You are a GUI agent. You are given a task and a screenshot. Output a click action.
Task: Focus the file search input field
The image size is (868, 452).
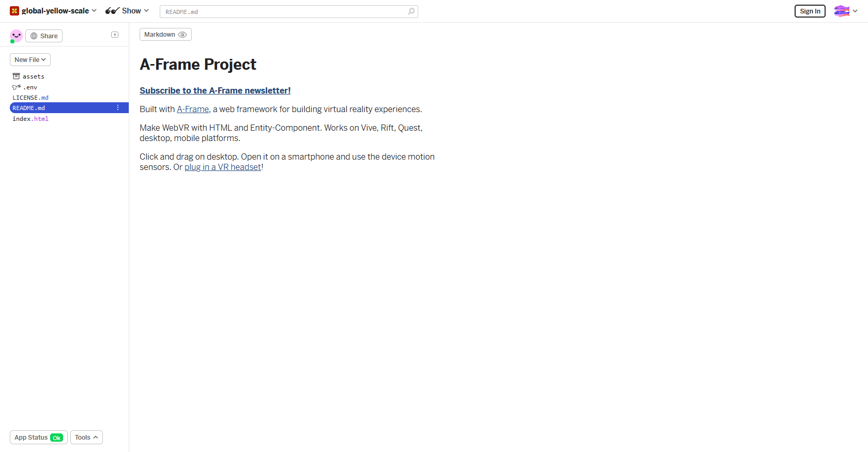[x=289, y=11]
